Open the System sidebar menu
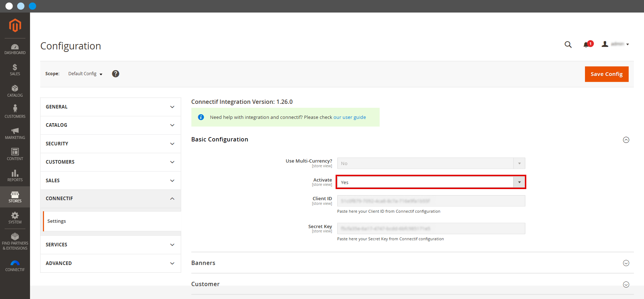Viewport: 644px width, 299px height. (x=15, y=218)
